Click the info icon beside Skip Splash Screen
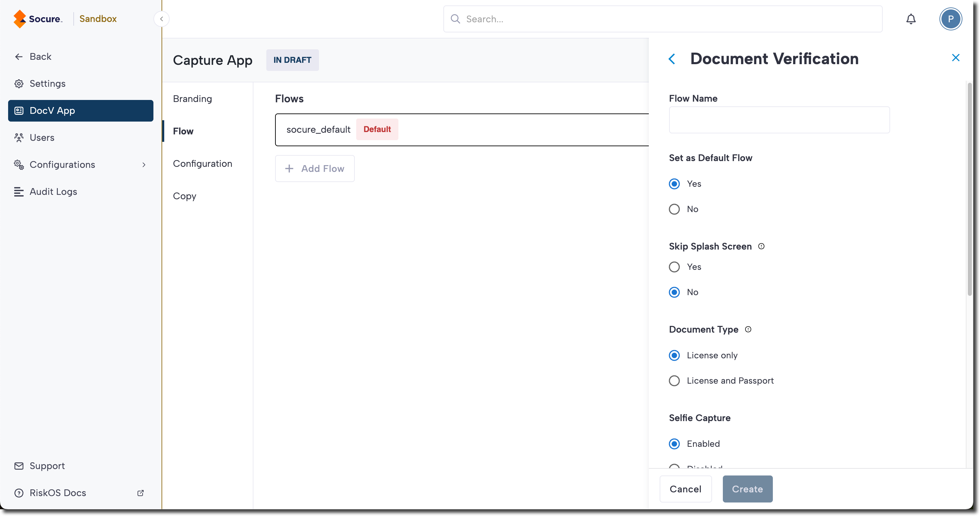Viewport: 980px width, 516px height. tap(761, 246)
